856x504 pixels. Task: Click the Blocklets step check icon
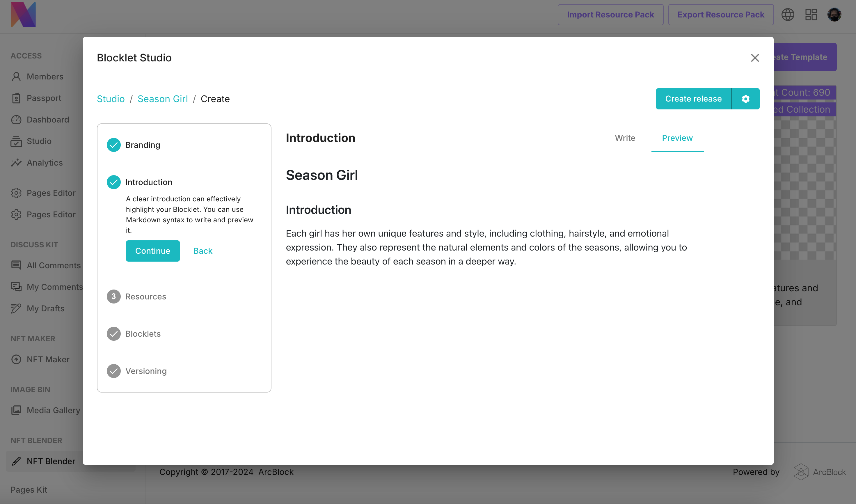114,334
